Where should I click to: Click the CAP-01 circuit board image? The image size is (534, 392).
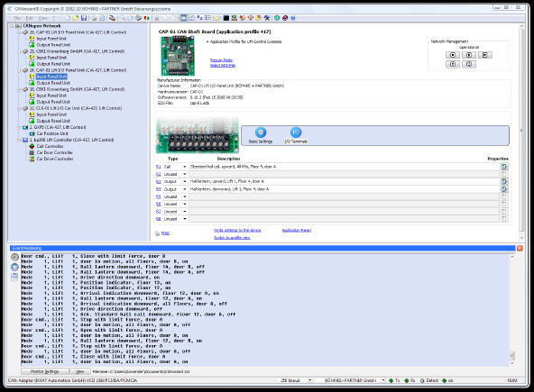click(x=178, y=56)
